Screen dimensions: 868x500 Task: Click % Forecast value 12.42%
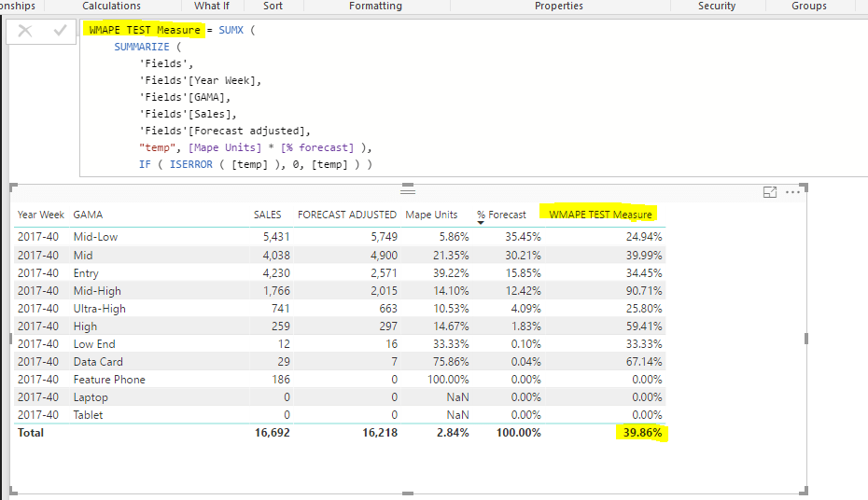[x=523, y=291]
